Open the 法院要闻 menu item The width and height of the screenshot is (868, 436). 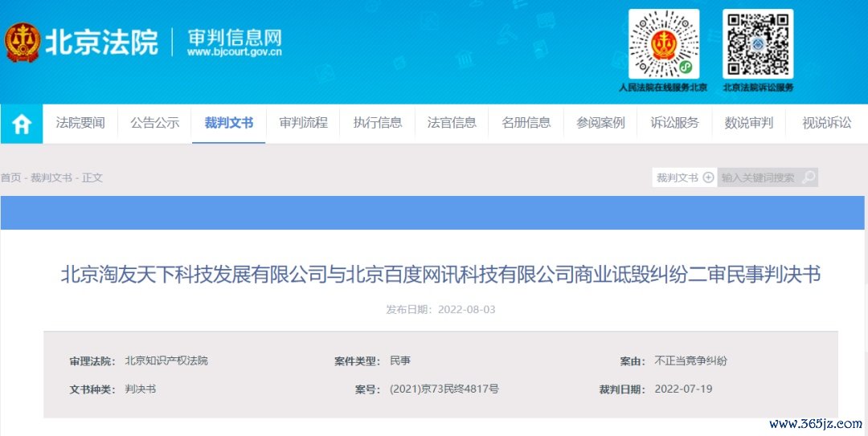[80, 123]
